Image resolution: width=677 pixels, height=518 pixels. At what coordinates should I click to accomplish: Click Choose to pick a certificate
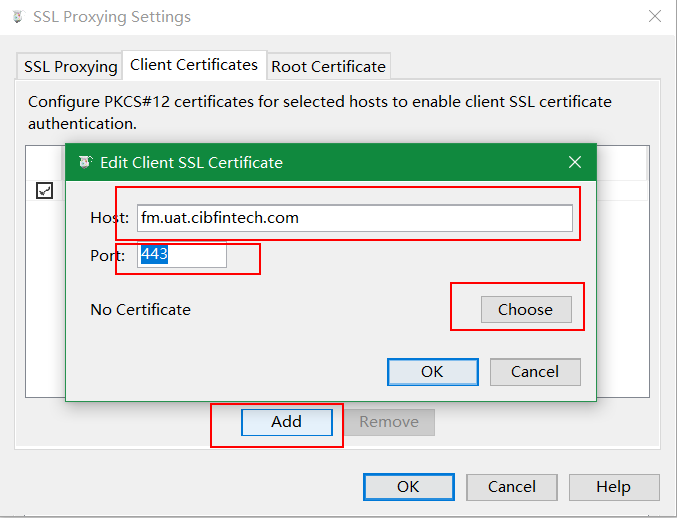pos(526,310)
